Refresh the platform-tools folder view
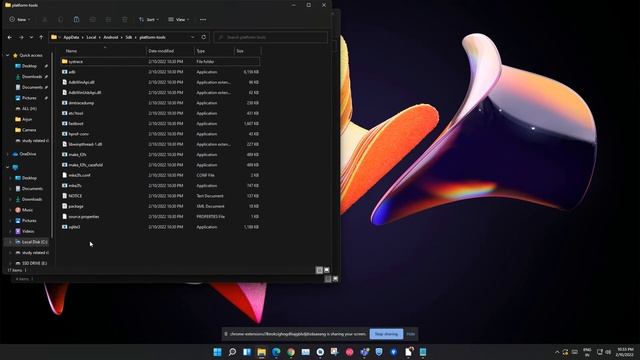 204,37
